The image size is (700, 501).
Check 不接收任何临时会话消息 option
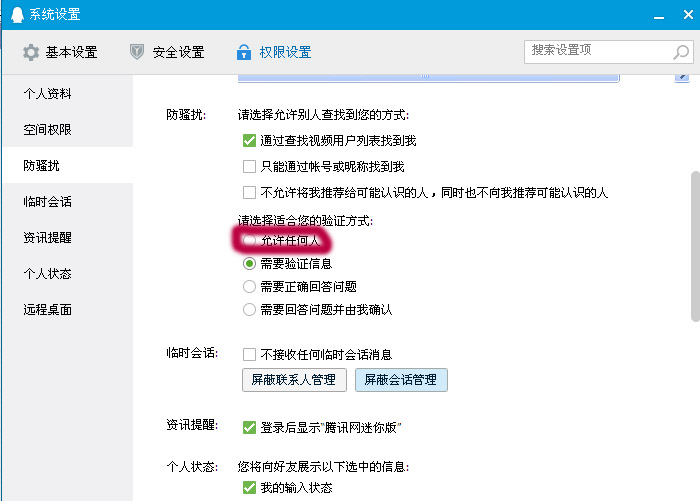coord(250,354)
